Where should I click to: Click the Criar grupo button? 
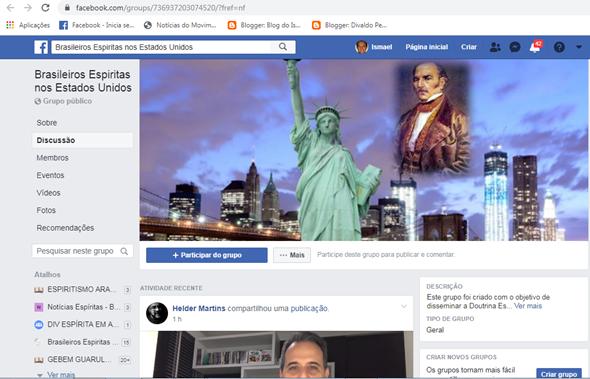pos(559,374)
